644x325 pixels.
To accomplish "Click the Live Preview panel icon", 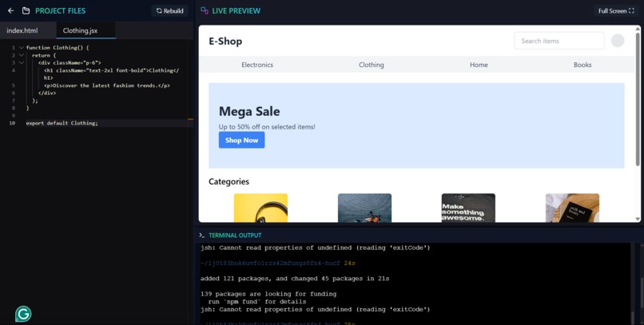I will click(x=204, y=10).
